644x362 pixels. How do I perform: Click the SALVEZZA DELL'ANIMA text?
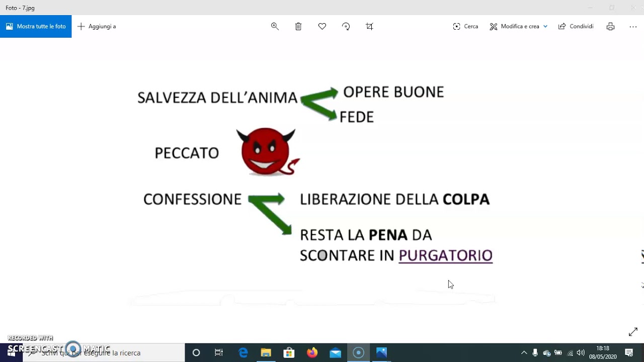coord(217,98)
